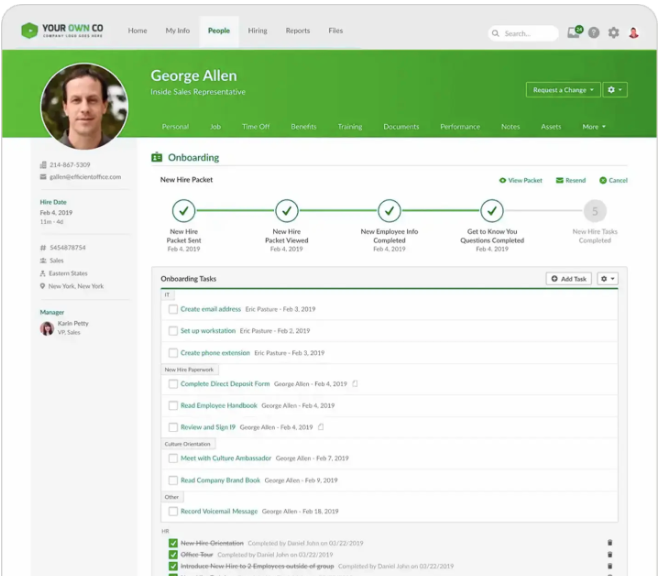Click the user account avatar icon
The height and width of the screenshot is (576, 661).
point(634,33)
